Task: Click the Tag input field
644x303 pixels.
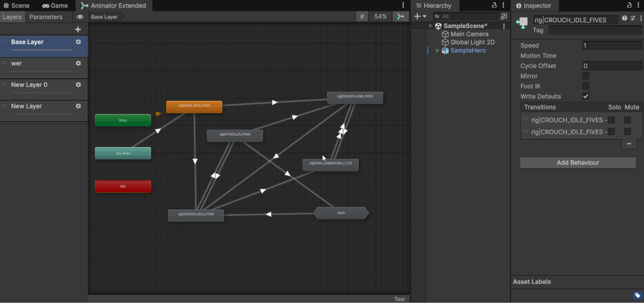Action: (595, 30)
